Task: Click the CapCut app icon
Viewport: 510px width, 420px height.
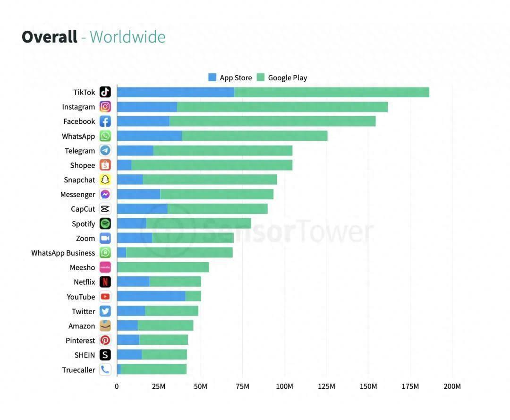Action: point(105,209)
